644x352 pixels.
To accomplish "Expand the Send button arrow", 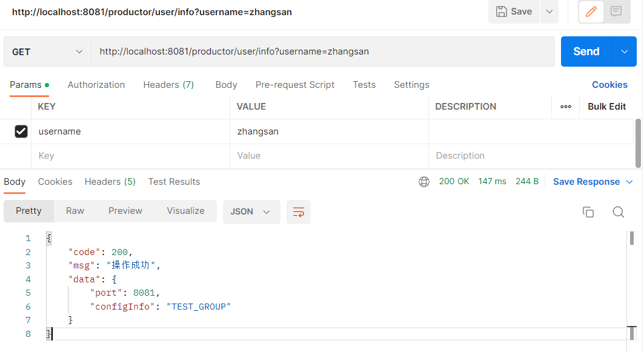I will (625, 51).
